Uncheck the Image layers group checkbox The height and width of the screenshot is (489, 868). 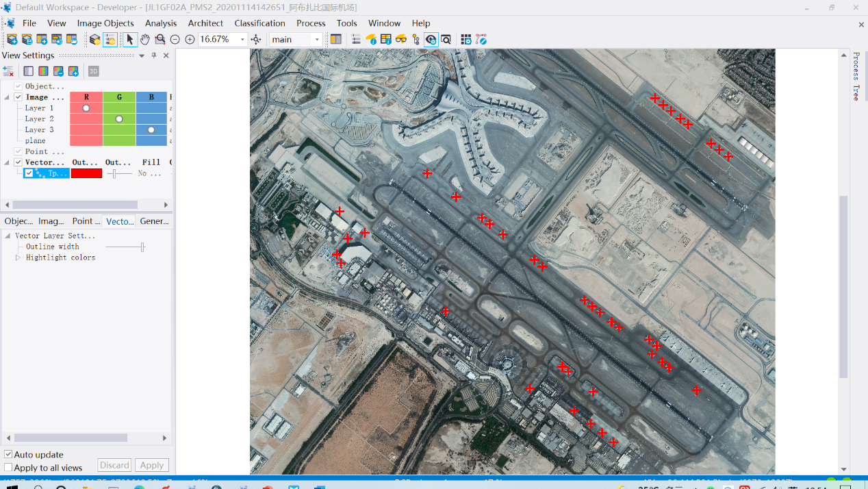[18, 97]
